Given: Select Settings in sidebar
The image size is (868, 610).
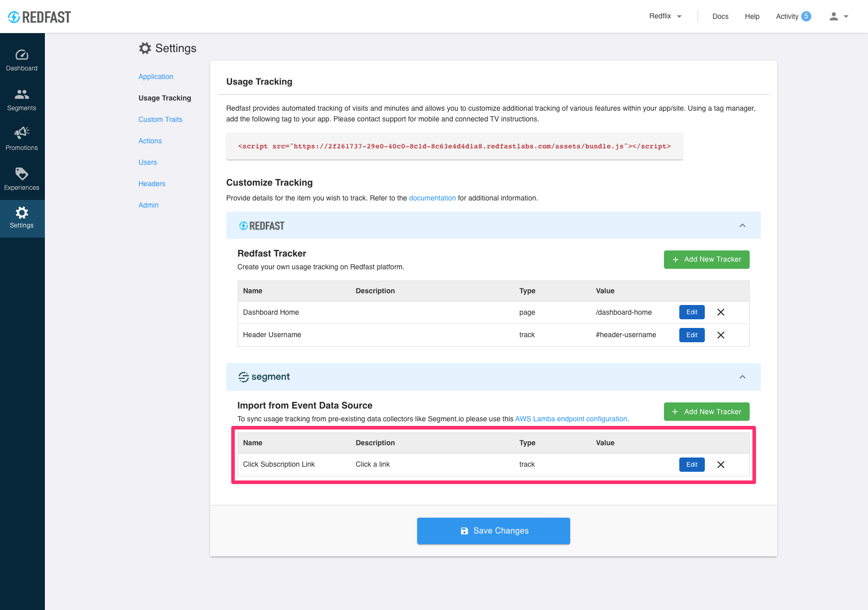Looking at the screenshot, I should (x=22, y=219).
